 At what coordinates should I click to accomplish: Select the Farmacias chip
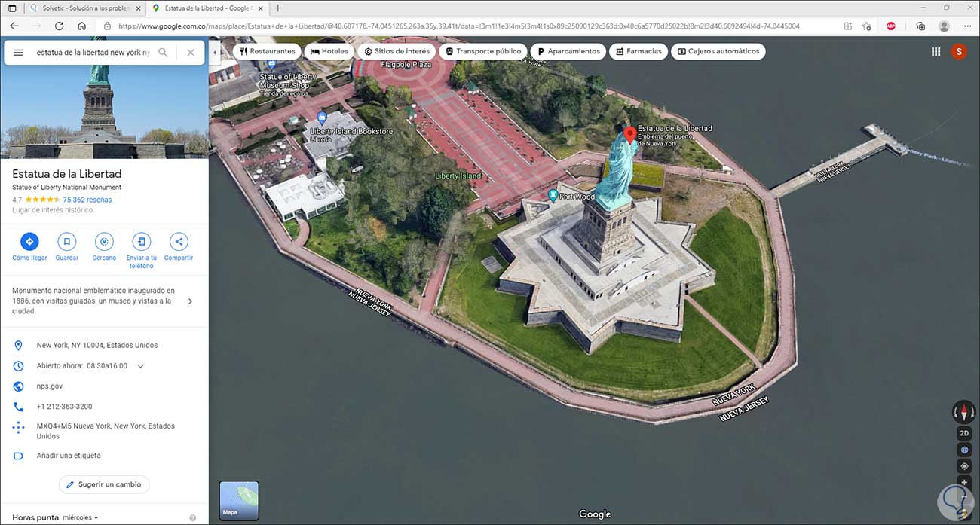tap(639, 51)
